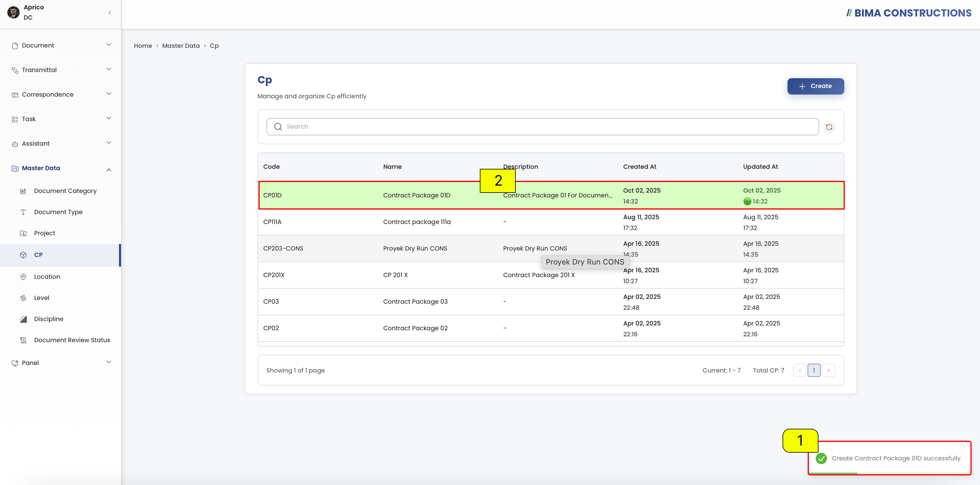Image resolution: width=980 pixels, height=485 pixels.
Task: Click the Assistant robot icon
Action: (x=15, y=144)
